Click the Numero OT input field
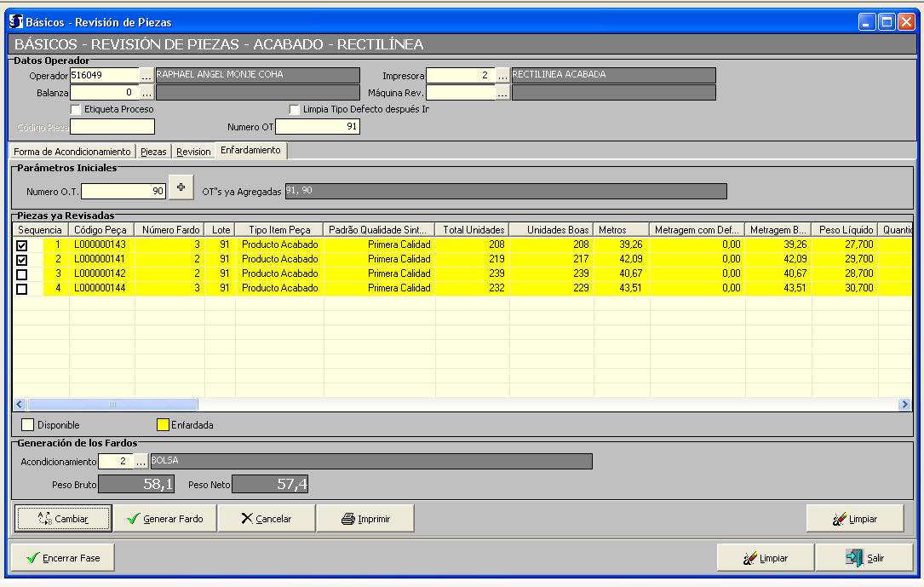 [x=317, y=127]
